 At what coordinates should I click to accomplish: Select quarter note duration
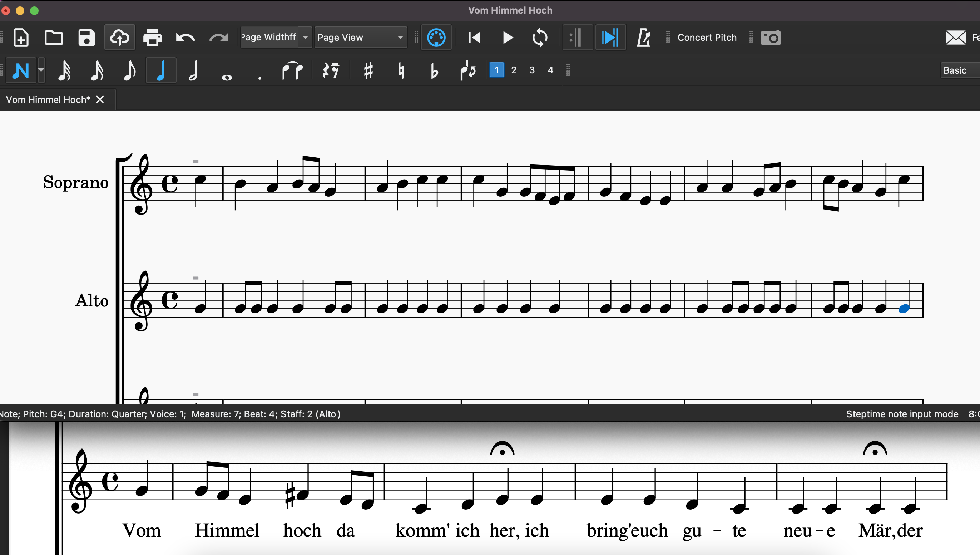[x=161, y=70]
